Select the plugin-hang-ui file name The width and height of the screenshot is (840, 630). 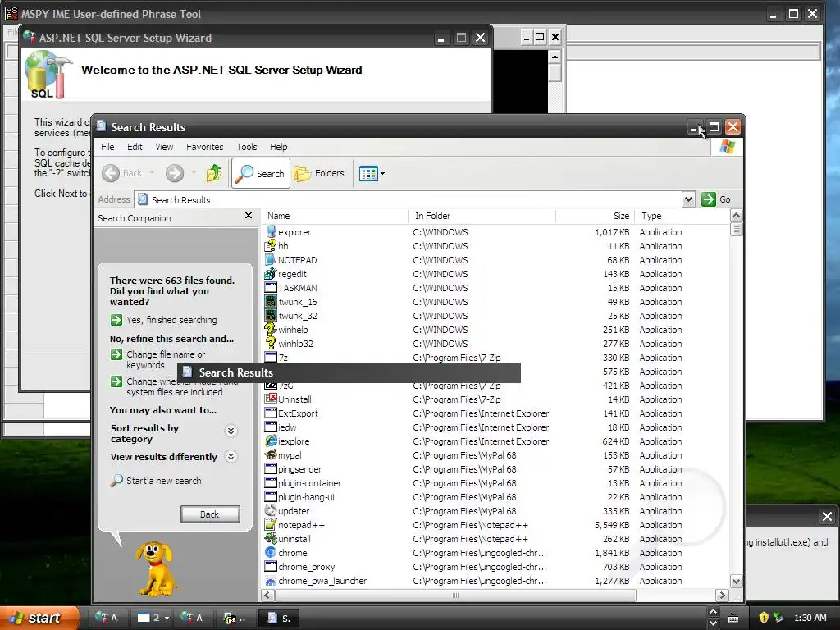[x=306, y=497]
